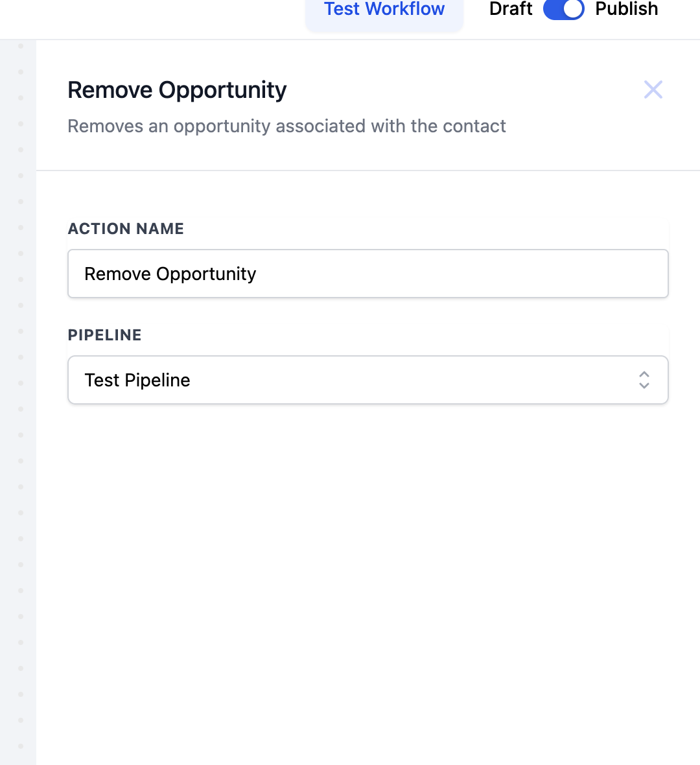Open the Pipeline dropdown

coord(367,380)
